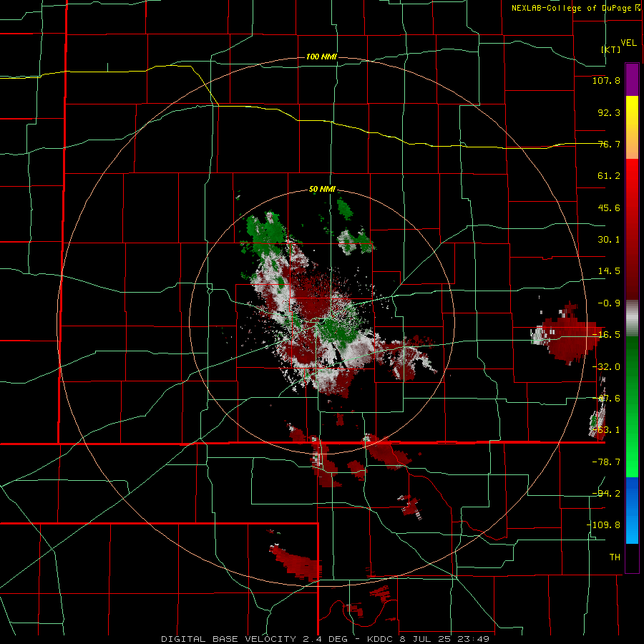Image resolution: width=644 pixels, height=644 pixels.
Task: Pick the yellow segment of the velocity color bar
Action: pyautogui.click(x=632, y=112)
